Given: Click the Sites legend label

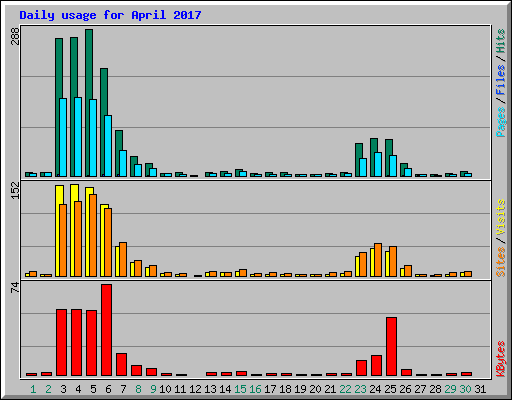Looking at the screenshot, I should 500,262.
